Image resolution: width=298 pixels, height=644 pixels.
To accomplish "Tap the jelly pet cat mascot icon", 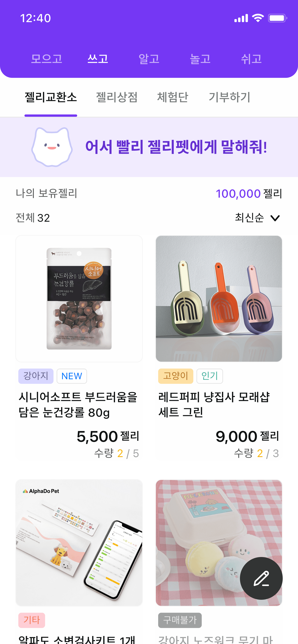I will point(52,147).
